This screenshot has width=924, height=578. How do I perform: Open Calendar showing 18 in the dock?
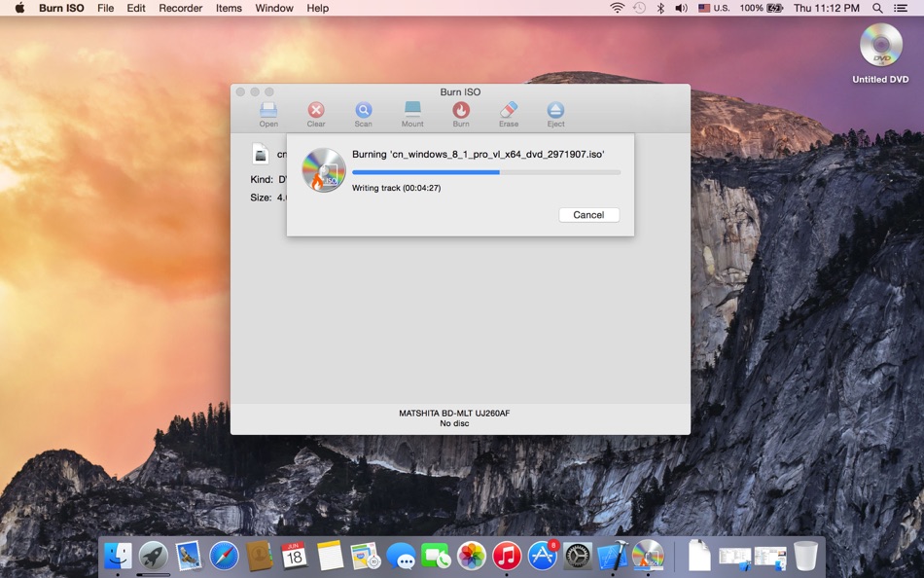[x=294, y=556]
